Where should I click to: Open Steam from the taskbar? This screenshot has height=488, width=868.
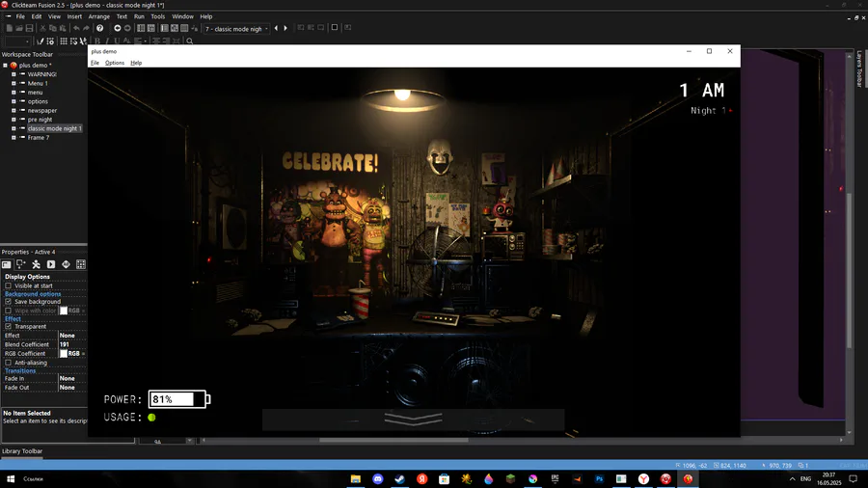click(x=399, y=479)
